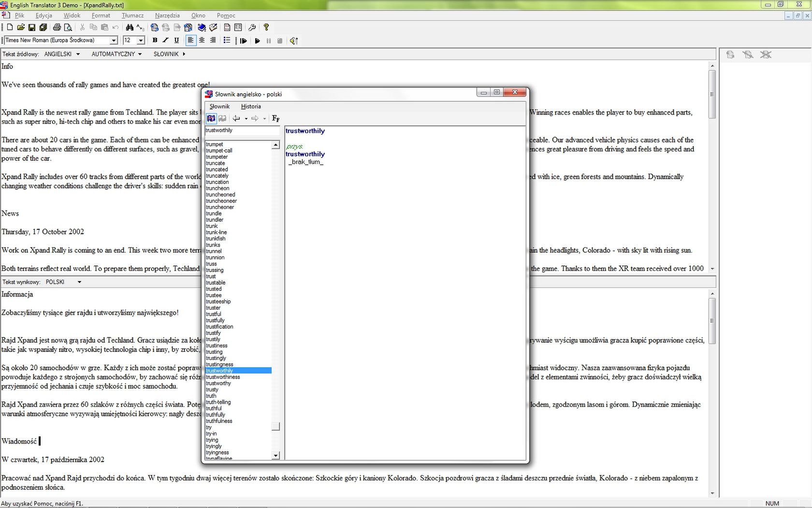
Task: Select 'truncate' in the word list
Action: coord(216,163)
